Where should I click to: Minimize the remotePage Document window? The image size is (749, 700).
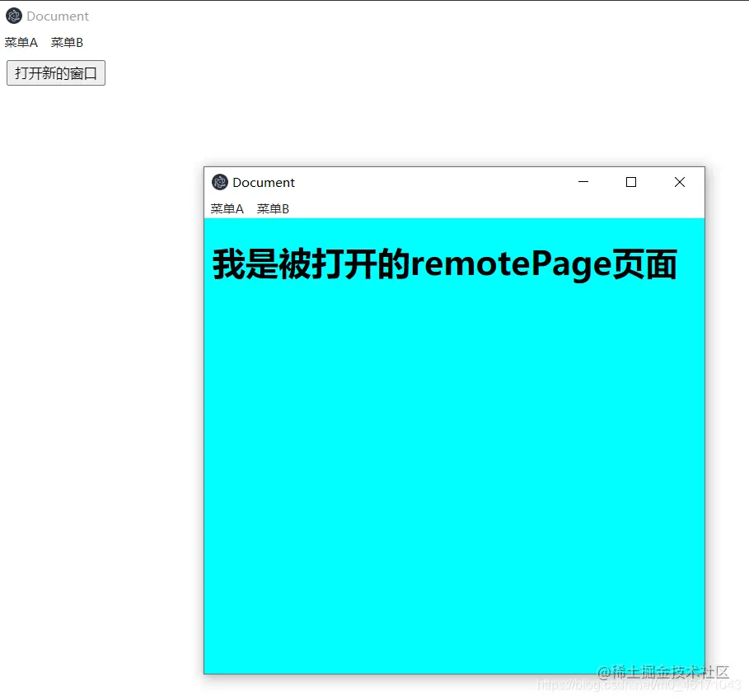(583, 182)
